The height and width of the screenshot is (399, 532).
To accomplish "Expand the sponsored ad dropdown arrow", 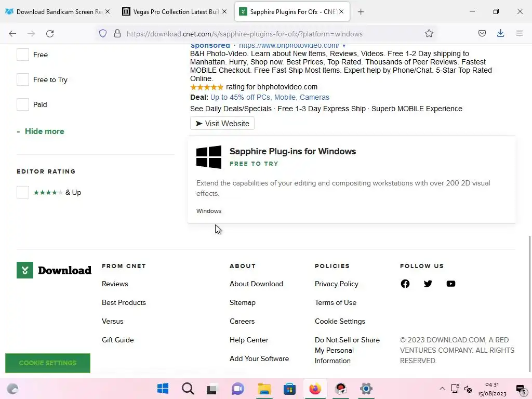I will (344, 46).
